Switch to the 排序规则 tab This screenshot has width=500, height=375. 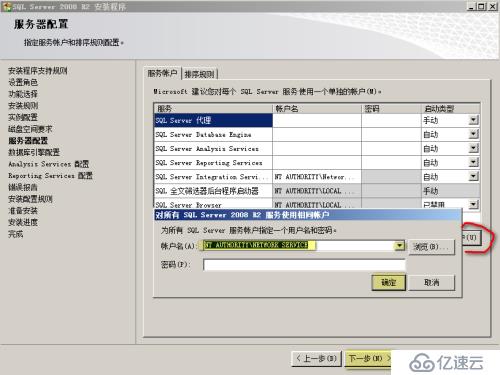(199, 74)
